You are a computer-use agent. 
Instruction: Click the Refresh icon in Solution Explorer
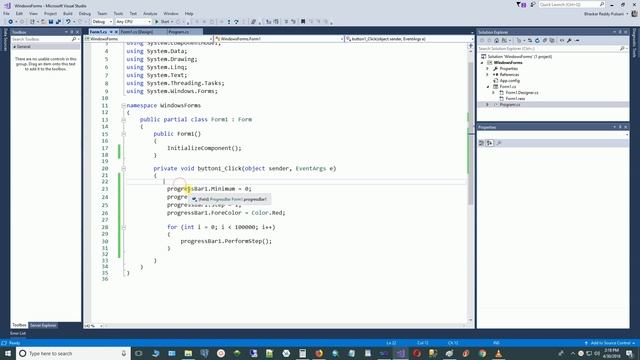[537, 40]
